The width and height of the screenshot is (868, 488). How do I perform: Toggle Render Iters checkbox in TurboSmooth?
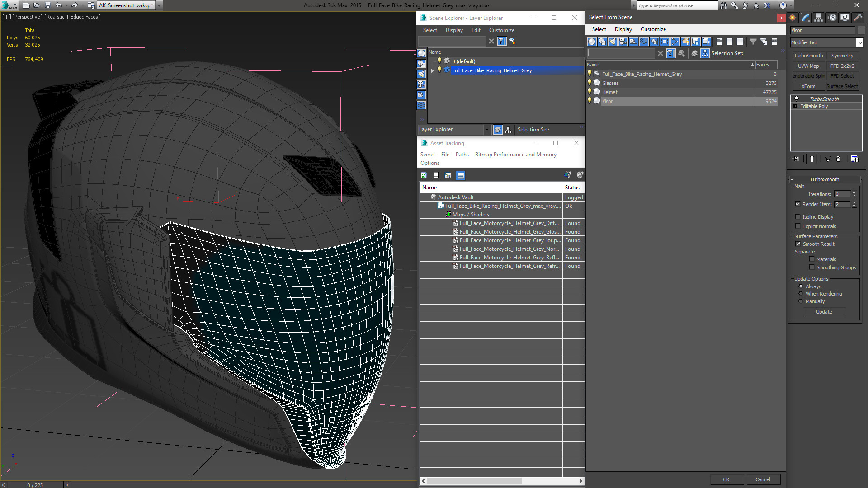[x=797, y=204]
